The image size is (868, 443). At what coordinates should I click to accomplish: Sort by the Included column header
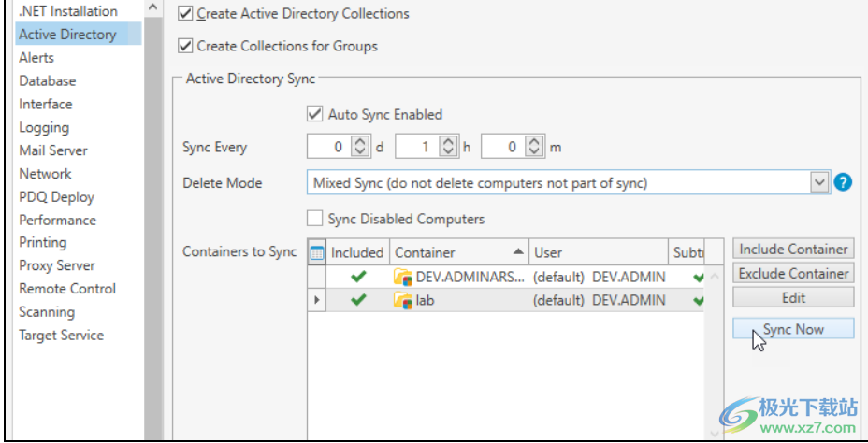pyautogui.click(x=357, y=252)
